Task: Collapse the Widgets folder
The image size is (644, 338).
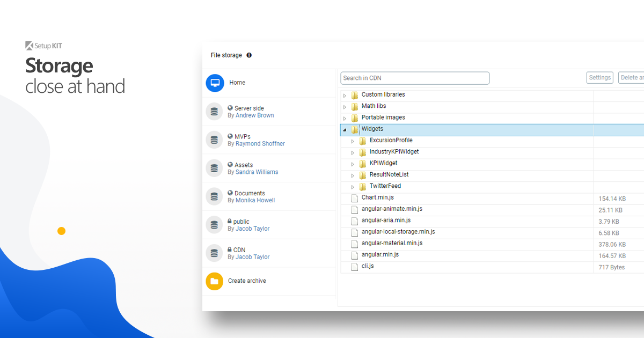Action: (x=345, y=130)
